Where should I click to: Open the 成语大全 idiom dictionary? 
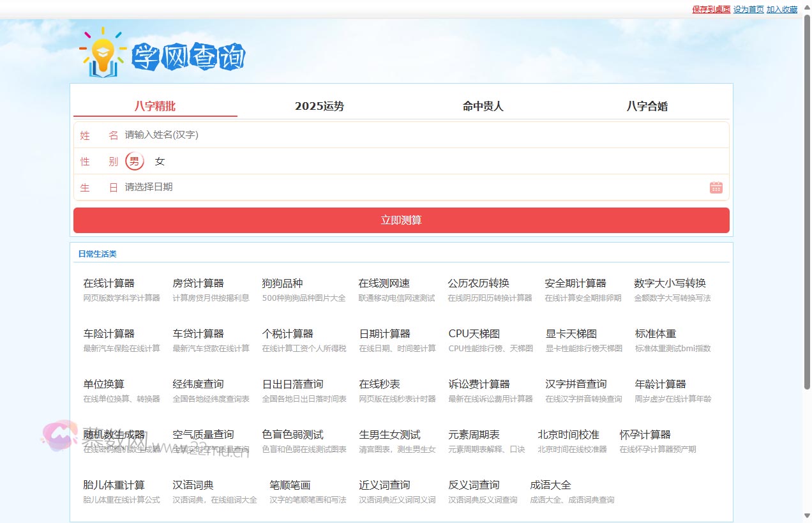pyautogui.click(x=550, y=485)
